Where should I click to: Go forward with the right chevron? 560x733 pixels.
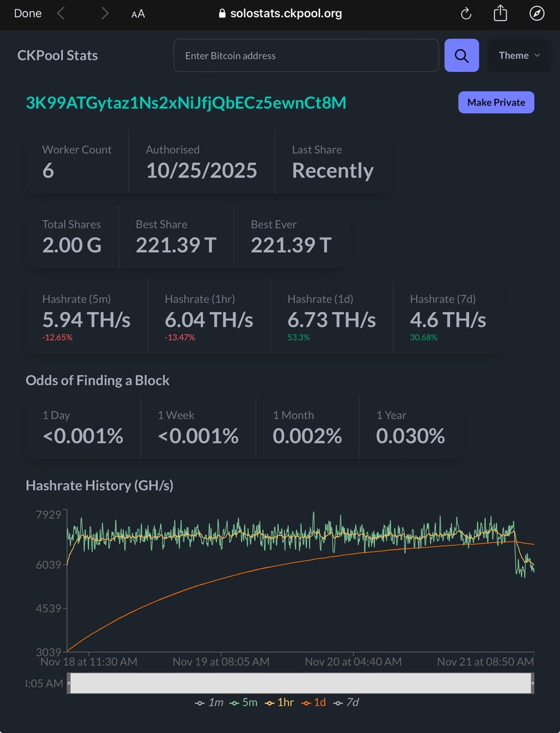click(105, 13)
